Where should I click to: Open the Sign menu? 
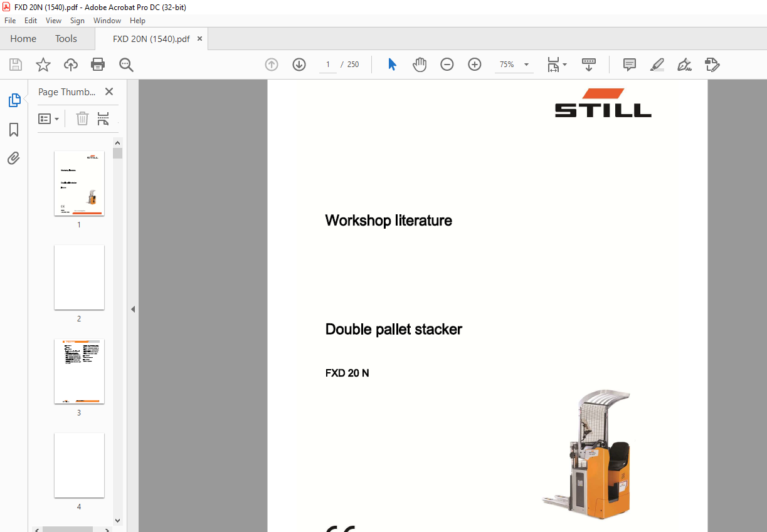[77, 21]
